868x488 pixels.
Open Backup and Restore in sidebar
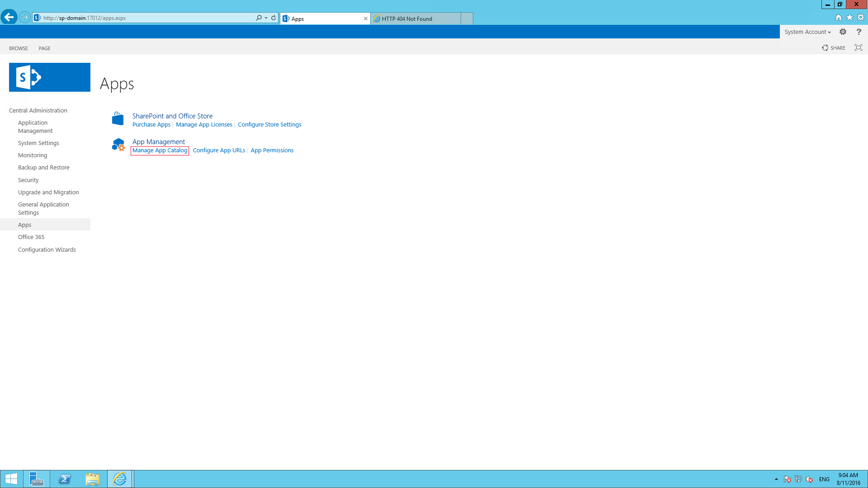[44, 167]
